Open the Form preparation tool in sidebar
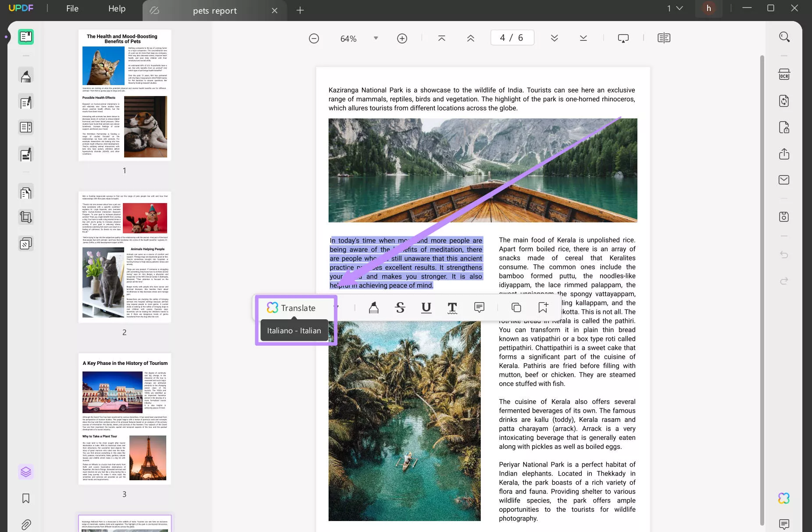The image size is (812, 532). point(26,127)
